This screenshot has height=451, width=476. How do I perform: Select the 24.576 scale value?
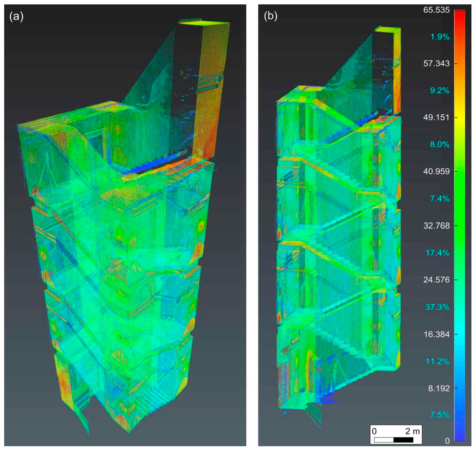point(436,280)
